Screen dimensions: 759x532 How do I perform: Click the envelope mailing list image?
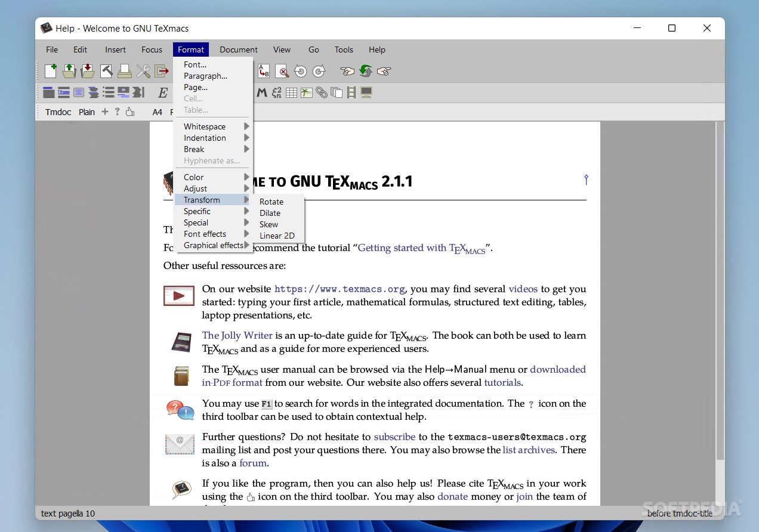click(180, 444)
